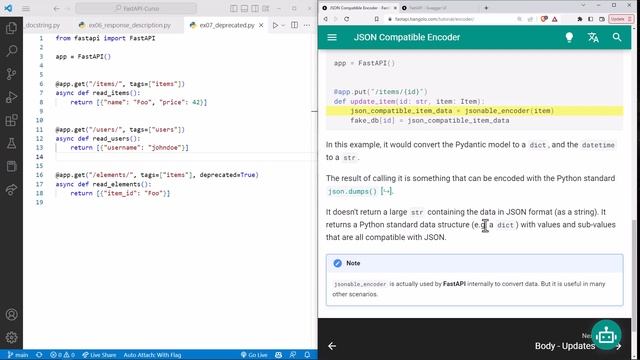Toggle the browser sidebar panel
The image size is (640, 360).
tap(590, 19)
